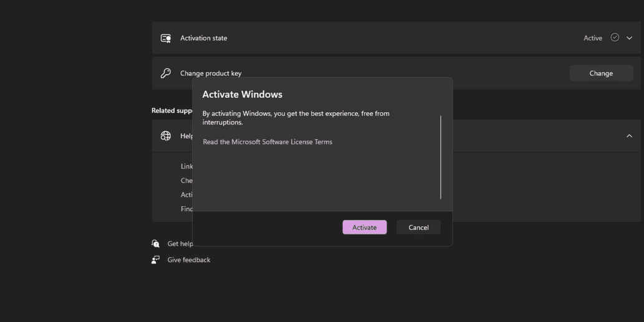Click the Active status text
The width and height of the screenshot is (644, 322).
(x=592, y=38)
